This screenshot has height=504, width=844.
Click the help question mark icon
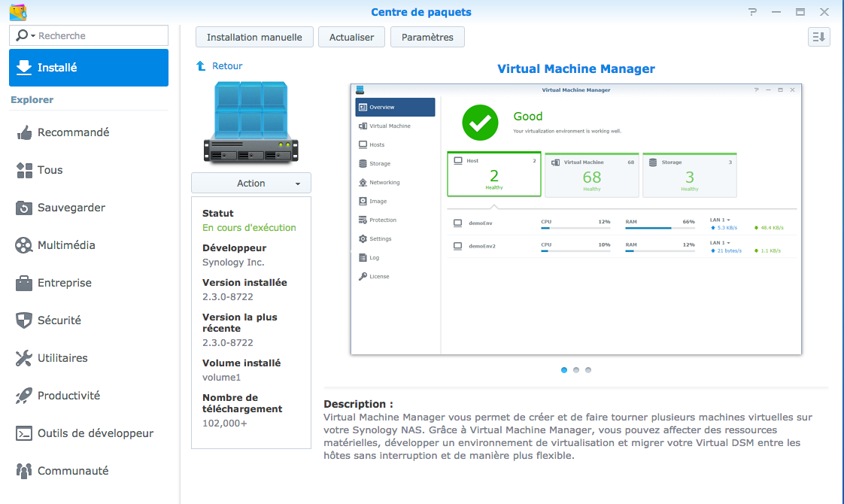(x=752, y=12)
